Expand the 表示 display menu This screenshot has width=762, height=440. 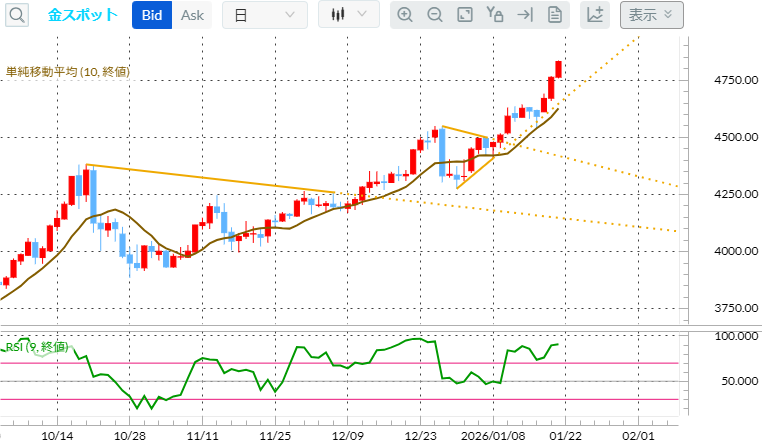(x=652, y=15)
